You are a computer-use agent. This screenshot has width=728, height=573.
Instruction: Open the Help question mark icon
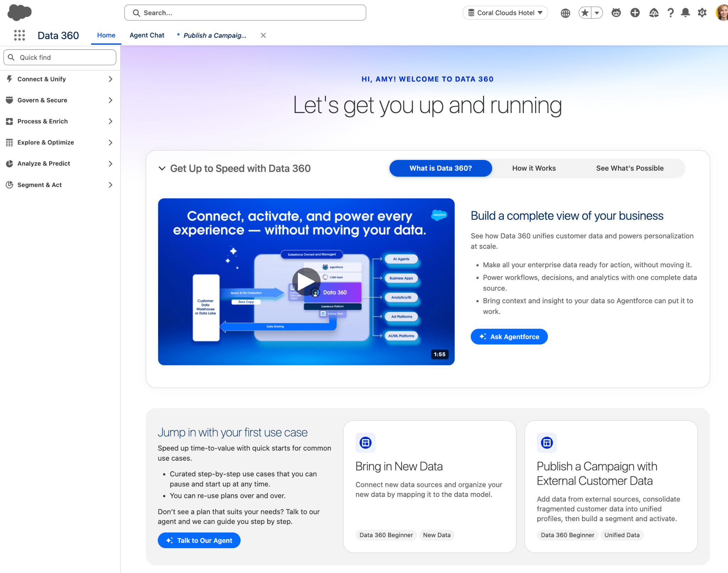670,13
